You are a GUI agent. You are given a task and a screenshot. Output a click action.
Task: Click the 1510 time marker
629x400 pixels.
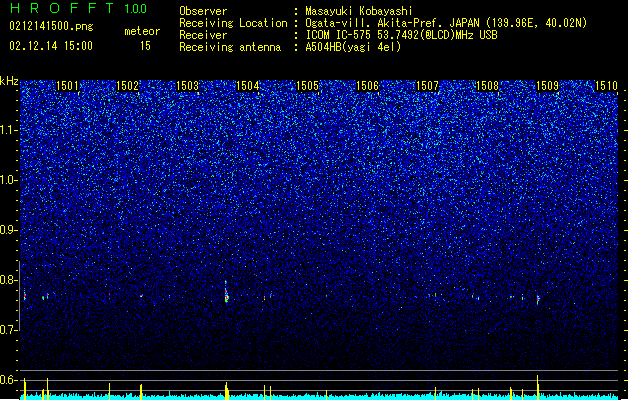[x=607, y=86]
